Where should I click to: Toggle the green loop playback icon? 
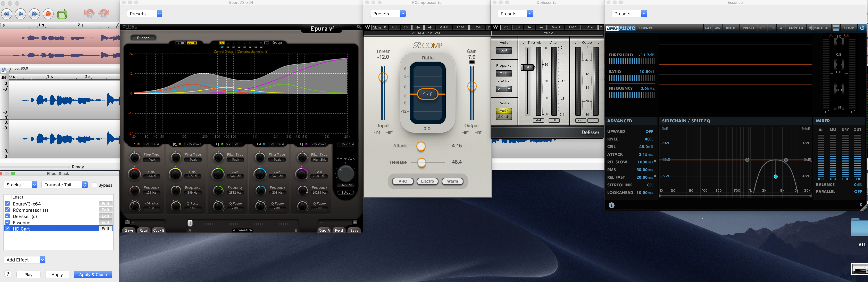[x=62, y=14]
